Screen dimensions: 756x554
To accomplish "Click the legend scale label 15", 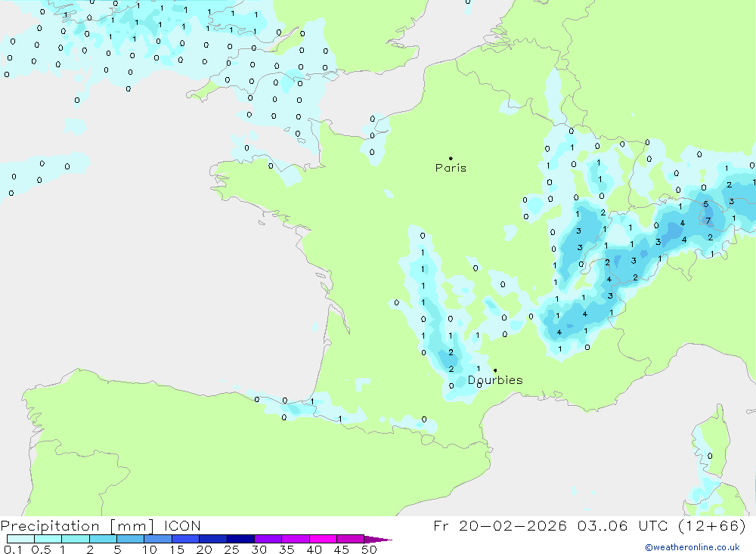I will [176, 549].
